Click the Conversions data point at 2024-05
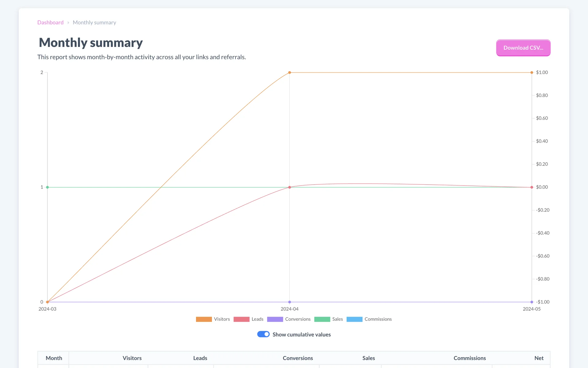 click(x=532, y=302)
